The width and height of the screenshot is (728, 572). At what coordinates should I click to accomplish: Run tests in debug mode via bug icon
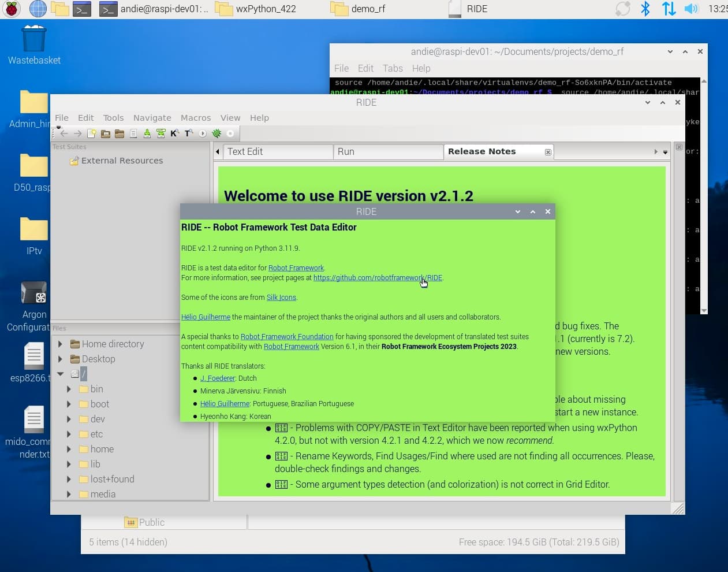(216, 133)
